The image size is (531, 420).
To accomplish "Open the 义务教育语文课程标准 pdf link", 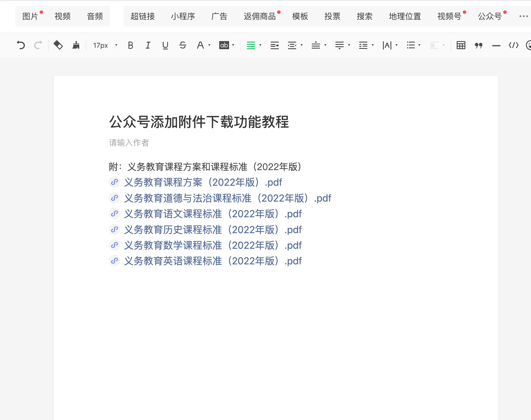I will point(213,214).
